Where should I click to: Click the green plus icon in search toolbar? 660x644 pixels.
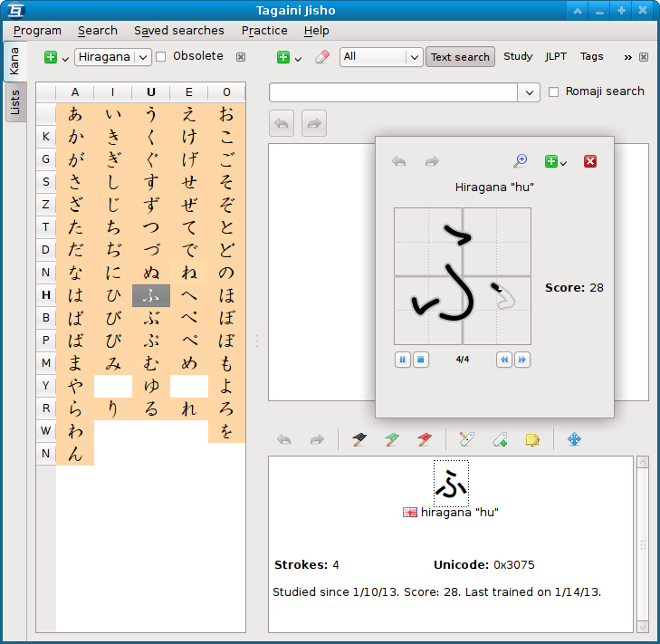coord(283,57)
